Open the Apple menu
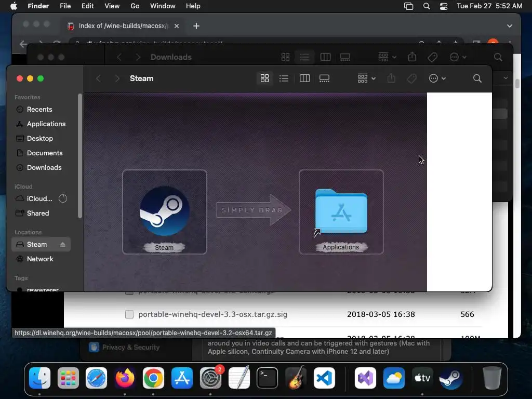The height and width of the screenshot is (399, 532). (x=14, y=6)
